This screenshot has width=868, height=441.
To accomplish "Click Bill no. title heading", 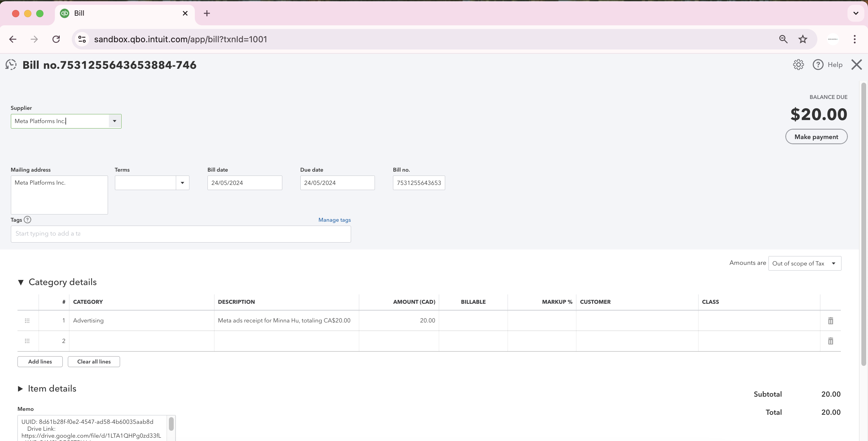I will pos(109,65).
